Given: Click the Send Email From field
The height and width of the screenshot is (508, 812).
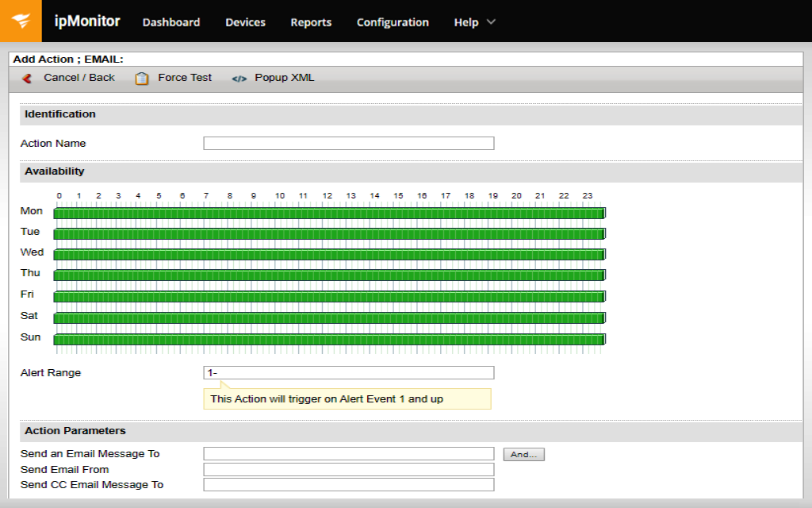Looking at the screenshot, I should (x=348, y=469).
